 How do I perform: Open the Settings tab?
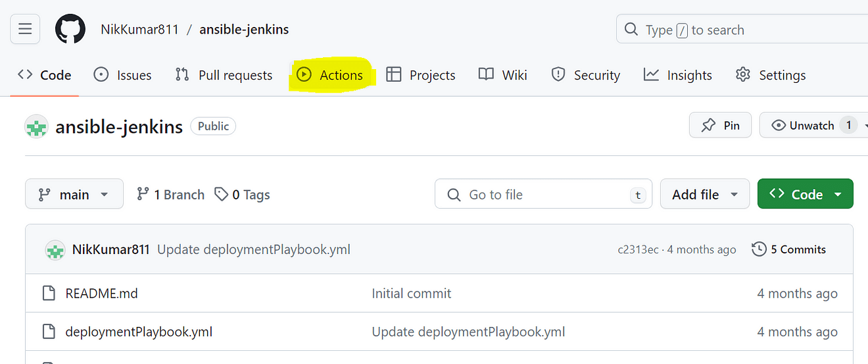pos(771,75)
